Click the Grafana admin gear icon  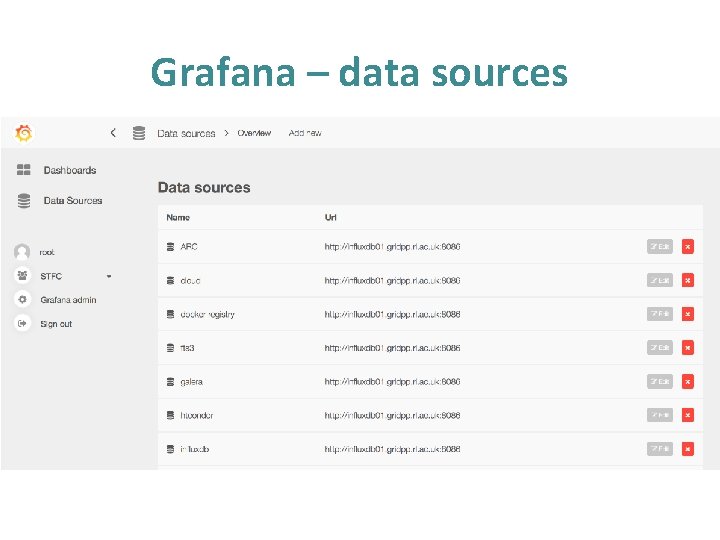pos(22,299)
